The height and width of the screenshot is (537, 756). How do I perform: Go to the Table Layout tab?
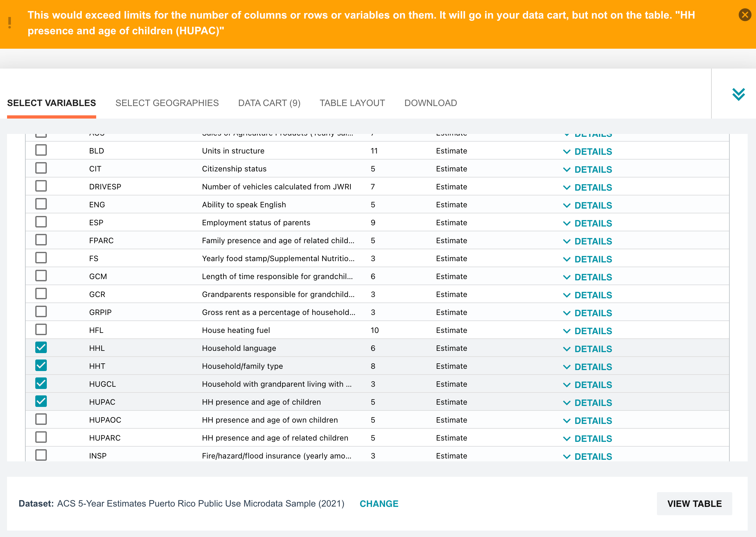point(352,103)
